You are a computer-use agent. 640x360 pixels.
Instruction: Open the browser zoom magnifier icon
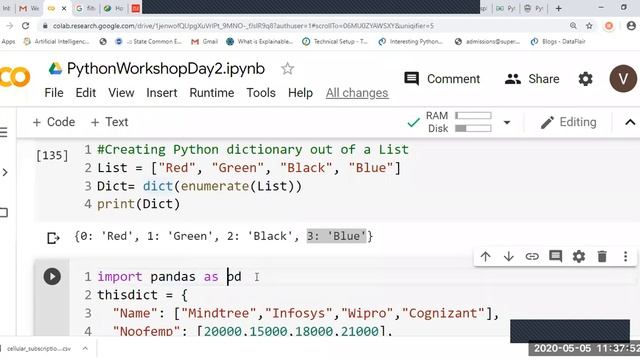click(573, 26)
